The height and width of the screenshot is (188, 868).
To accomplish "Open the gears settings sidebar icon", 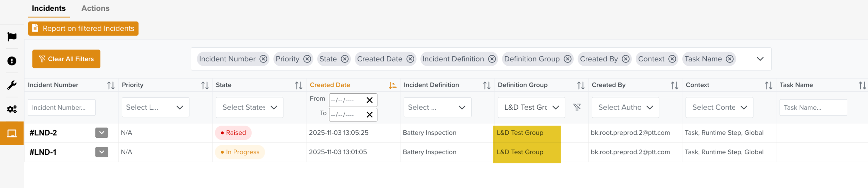I will pyautogui.click(x=12, y=109).
